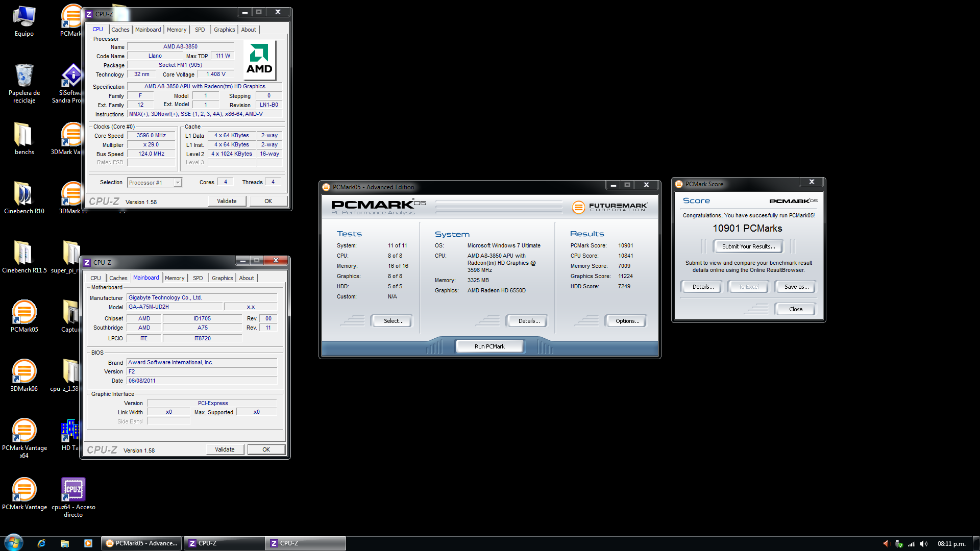Switch to Caches tab in top CPU-Z

[120, 30]
